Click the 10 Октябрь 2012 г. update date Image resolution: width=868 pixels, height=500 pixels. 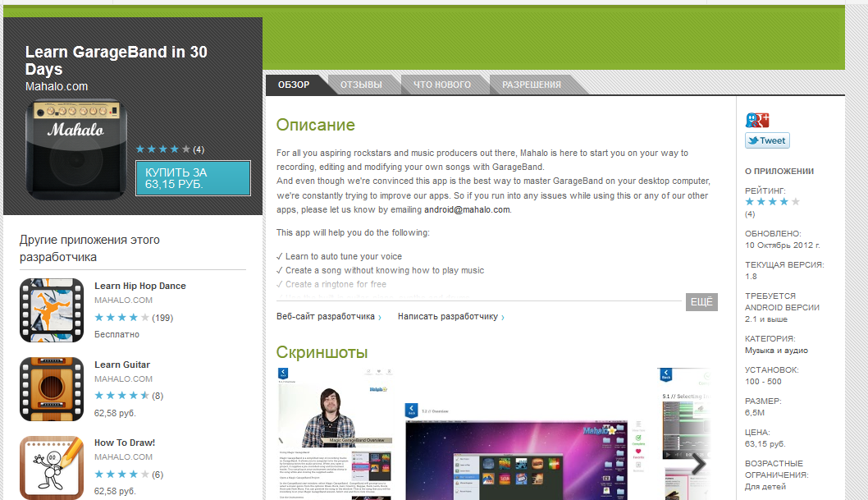click(782, 245)
